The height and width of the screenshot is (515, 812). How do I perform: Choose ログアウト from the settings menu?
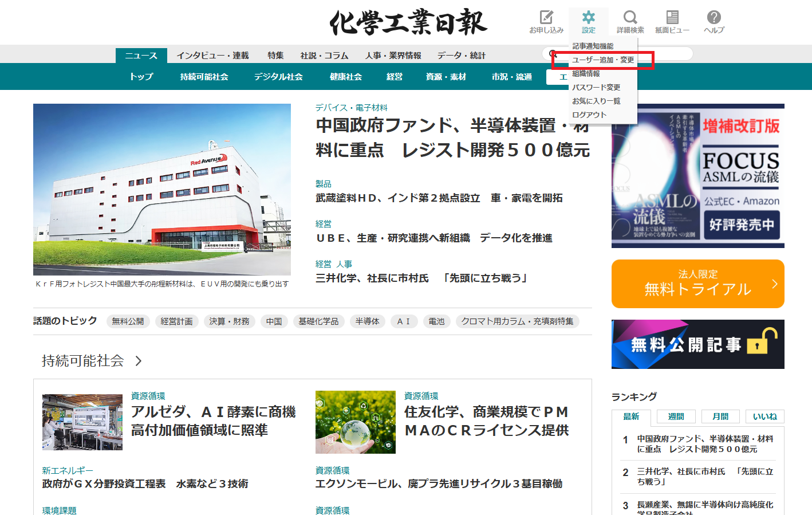click(x=590, y=114)
